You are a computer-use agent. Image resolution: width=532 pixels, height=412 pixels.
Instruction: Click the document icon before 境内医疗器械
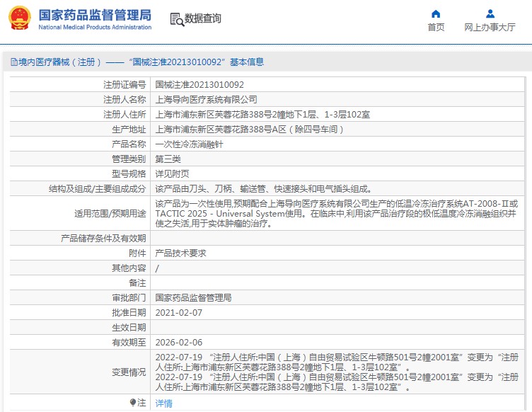point(14,62)
